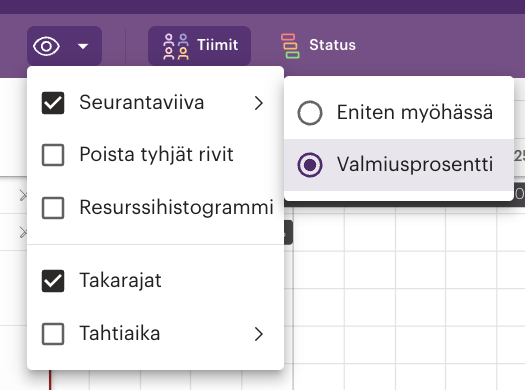The width and height of the screenshot is (525, 390).
Task: Uncheck the Takarajat checkbox
Action: [x=53, y=281]
